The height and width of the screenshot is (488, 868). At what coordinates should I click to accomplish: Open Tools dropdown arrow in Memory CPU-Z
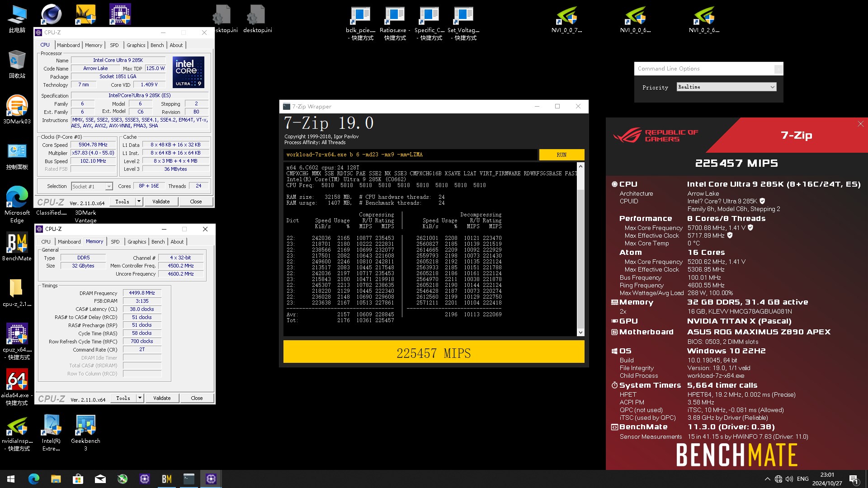point(140,398)
